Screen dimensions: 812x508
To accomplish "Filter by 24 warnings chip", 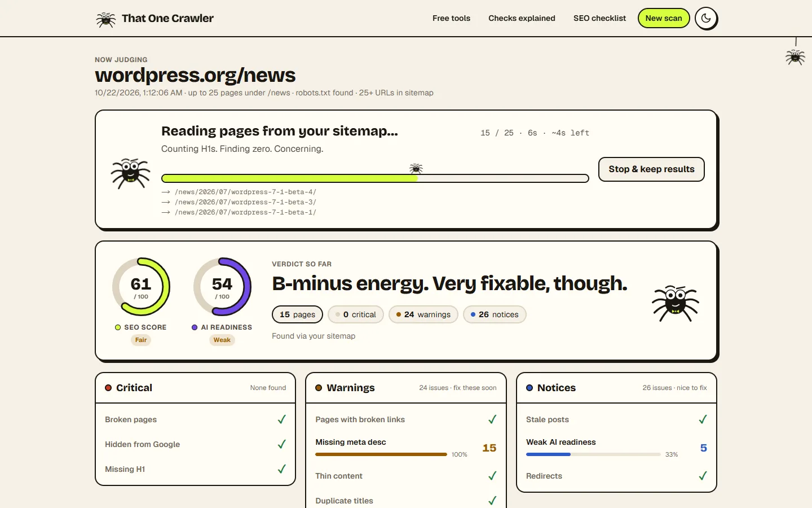I will click(423, 314).
